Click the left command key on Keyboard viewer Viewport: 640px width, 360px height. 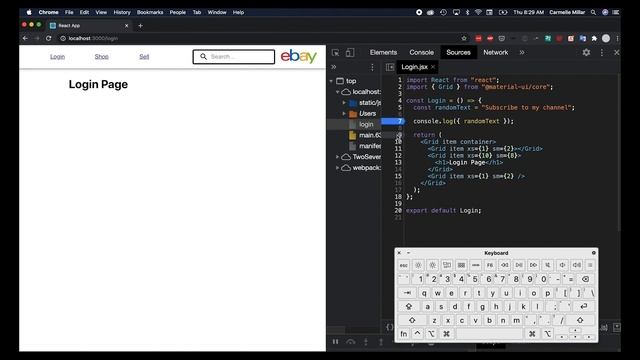446,334
